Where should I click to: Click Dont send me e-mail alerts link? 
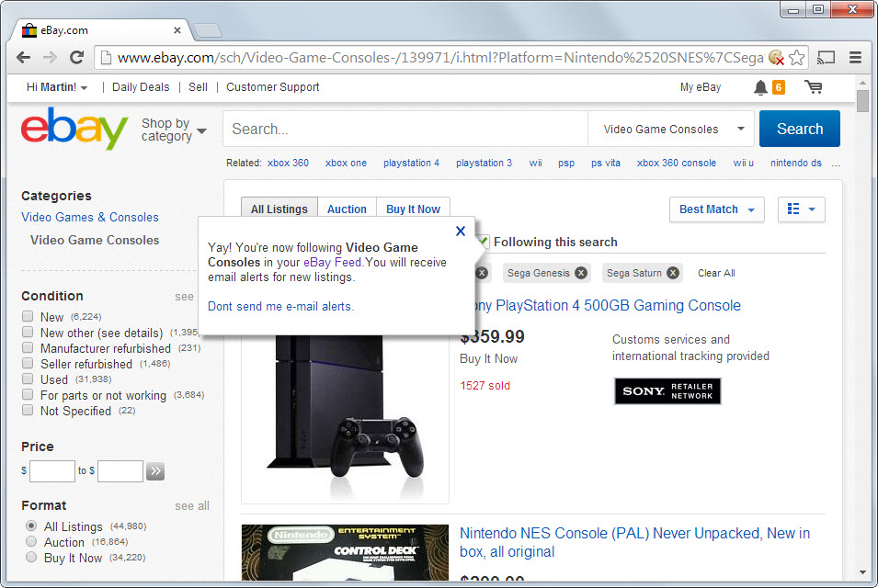click(x=281, y=307)
